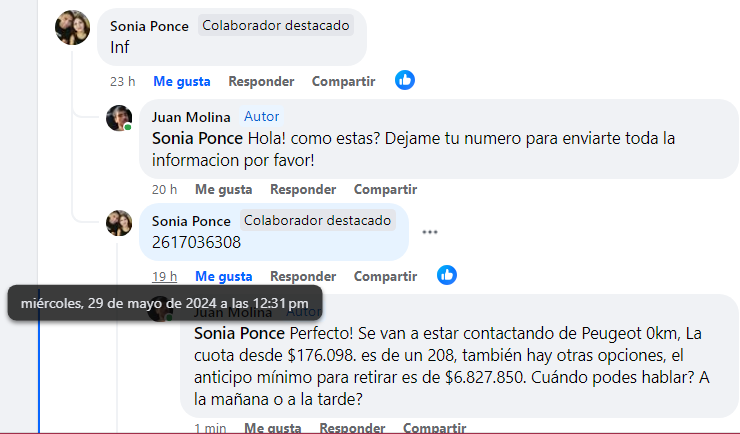This screenshot has height=434, width=740.
Task: Click 'Responder' under phone number comment
Action: click(x=303, y=276)
